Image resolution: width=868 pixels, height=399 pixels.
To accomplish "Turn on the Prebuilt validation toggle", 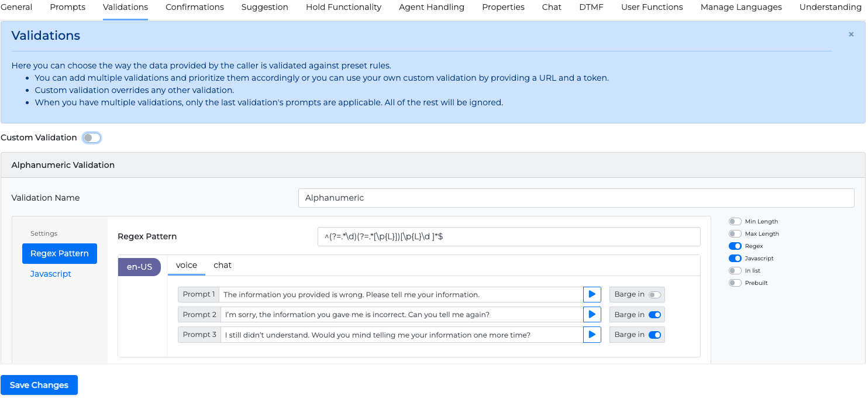I will click(735, 283).
